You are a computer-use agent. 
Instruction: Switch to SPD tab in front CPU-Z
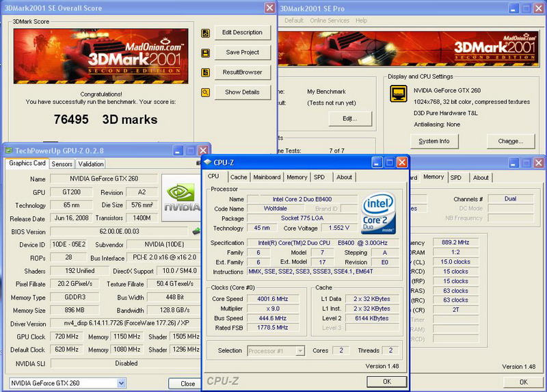click(x=319, y=177)
